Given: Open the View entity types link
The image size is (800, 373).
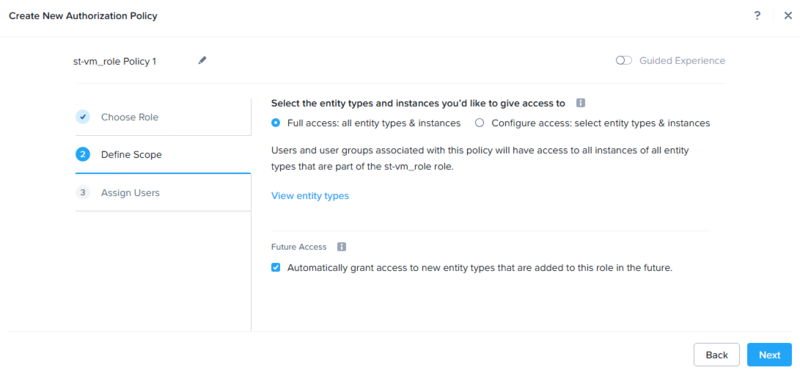Looking at the screenshot, I should (x=310, y=196).
